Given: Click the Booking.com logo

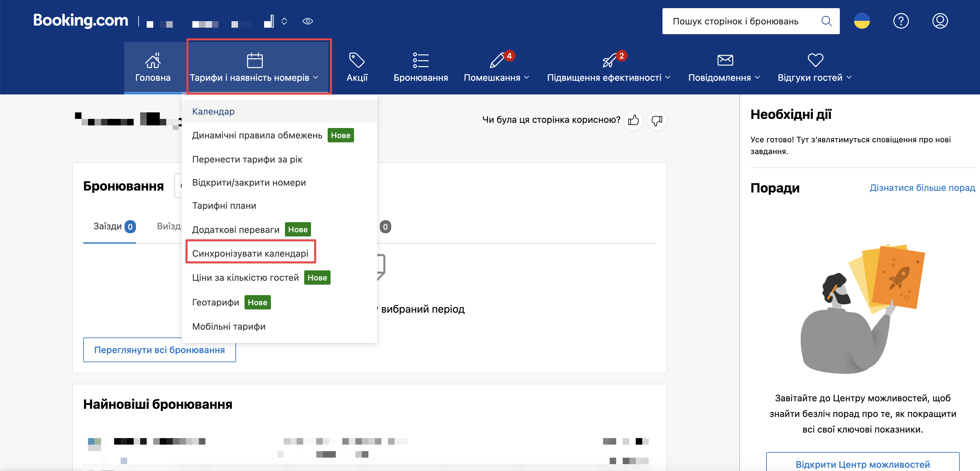Looking at the screenshot, I should tap(80, 21).
